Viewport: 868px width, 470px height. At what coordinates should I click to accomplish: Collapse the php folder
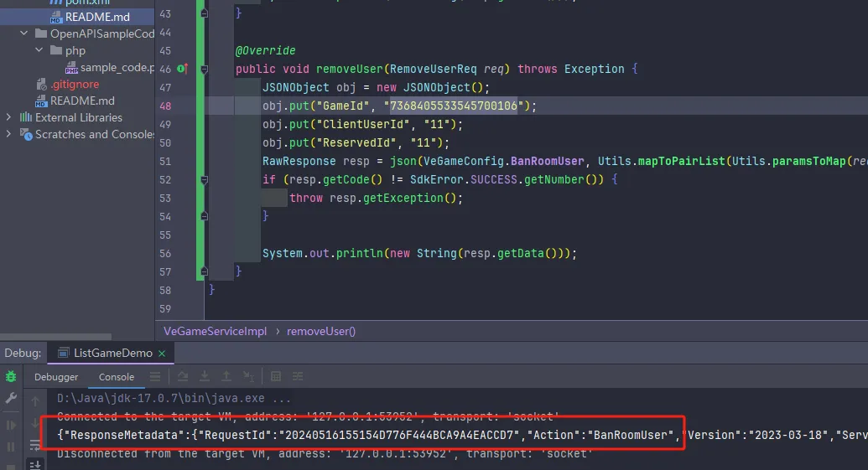(39, 50)
